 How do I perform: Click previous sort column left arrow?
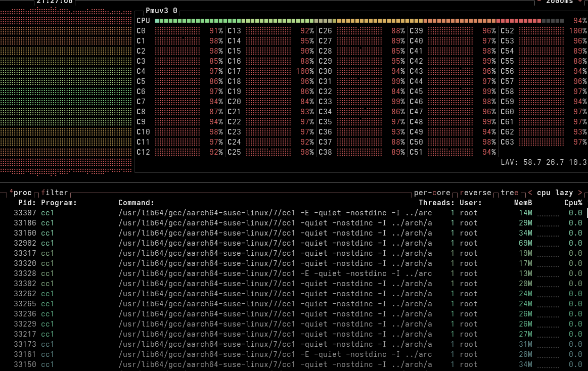(x=530, y=193)
